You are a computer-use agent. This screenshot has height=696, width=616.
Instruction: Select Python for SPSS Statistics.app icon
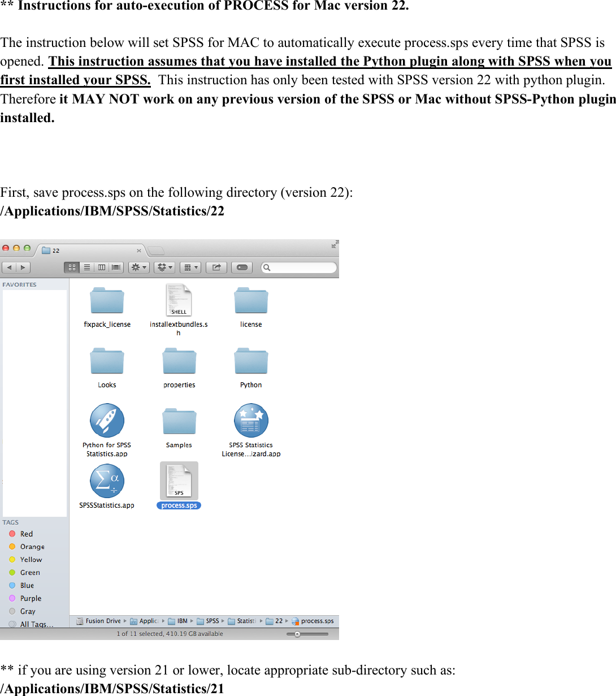[x=107, y=420]
